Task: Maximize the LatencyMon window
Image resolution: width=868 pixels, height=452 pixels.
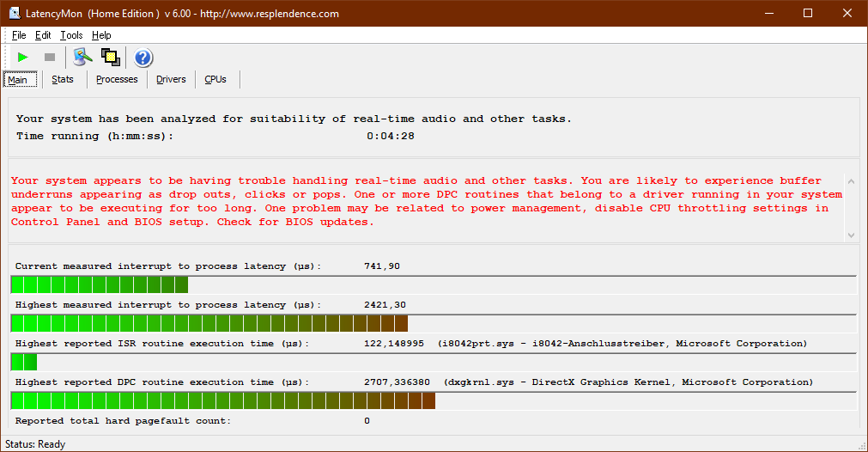Action: coord(807,14)
